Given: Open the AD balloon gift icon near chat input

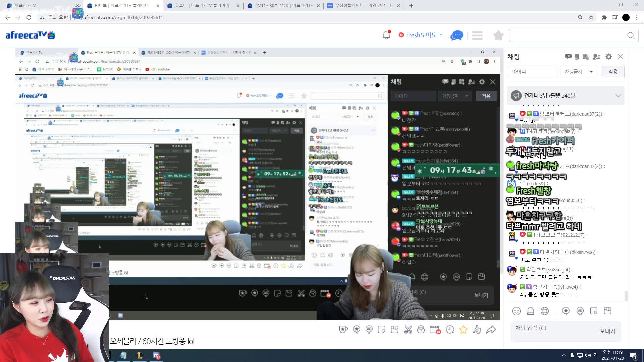Looking at the screenshot, I should coord(580,311).
